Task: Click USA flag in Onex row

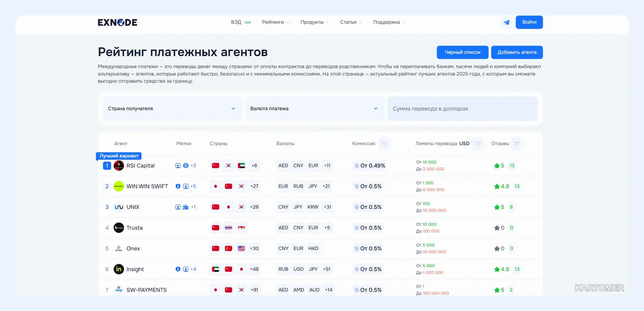Action: click(241, 248)
